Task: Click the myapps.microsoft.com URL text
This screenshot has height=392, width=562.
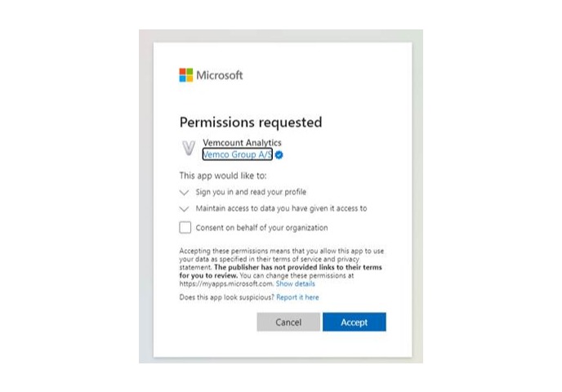Action: (225, 284)
